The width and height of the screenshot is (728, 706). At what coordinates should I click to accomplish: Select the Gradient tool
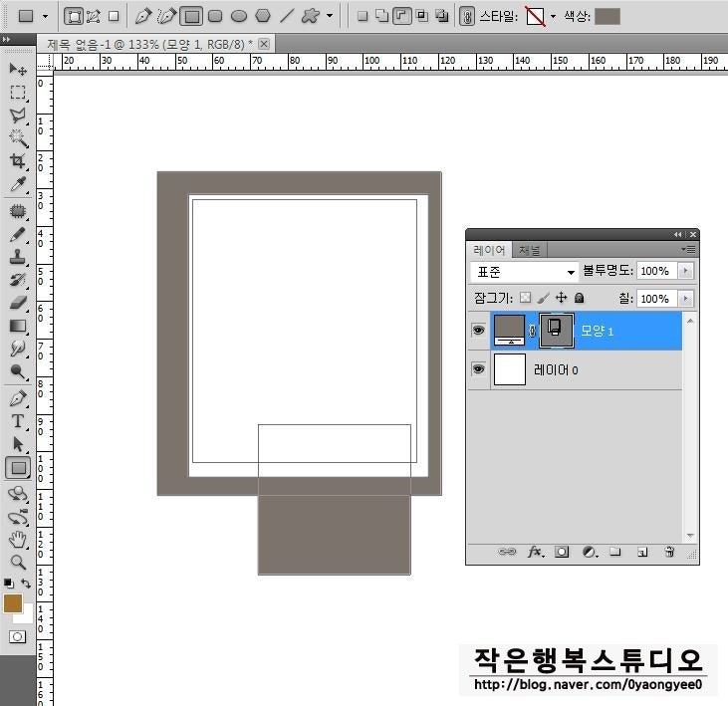tap(18, 326)
